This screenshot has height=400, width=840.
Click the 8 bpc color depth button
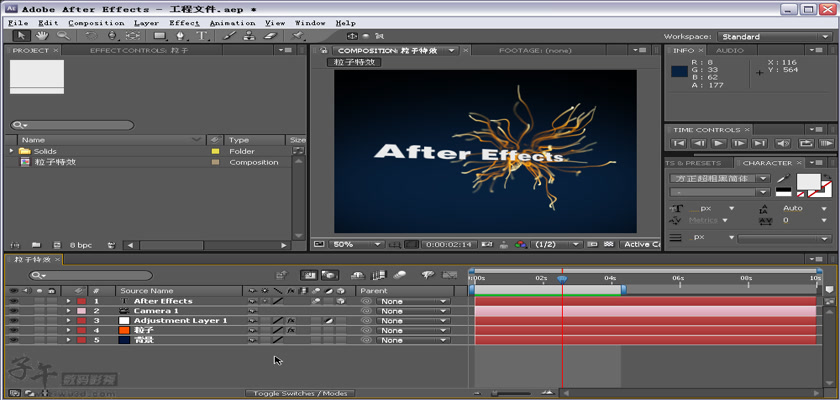(x=81, y=245)
